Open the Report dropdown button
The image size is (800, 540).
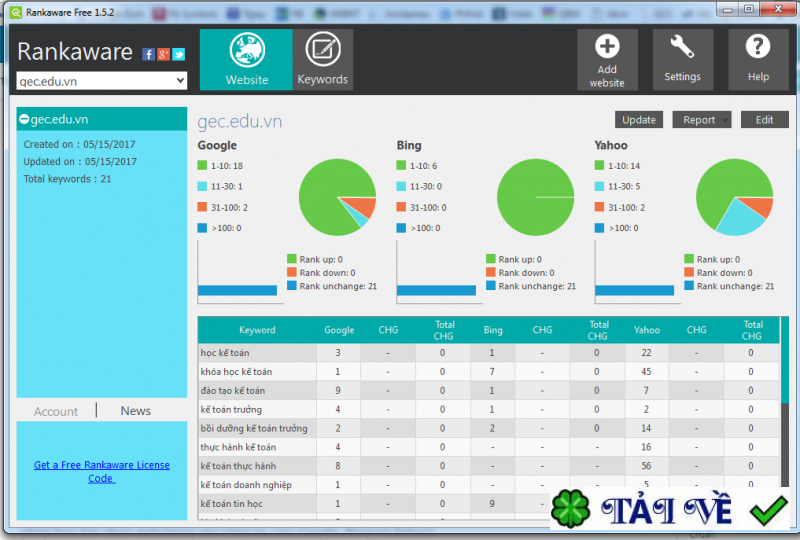(x=702, y=120)
